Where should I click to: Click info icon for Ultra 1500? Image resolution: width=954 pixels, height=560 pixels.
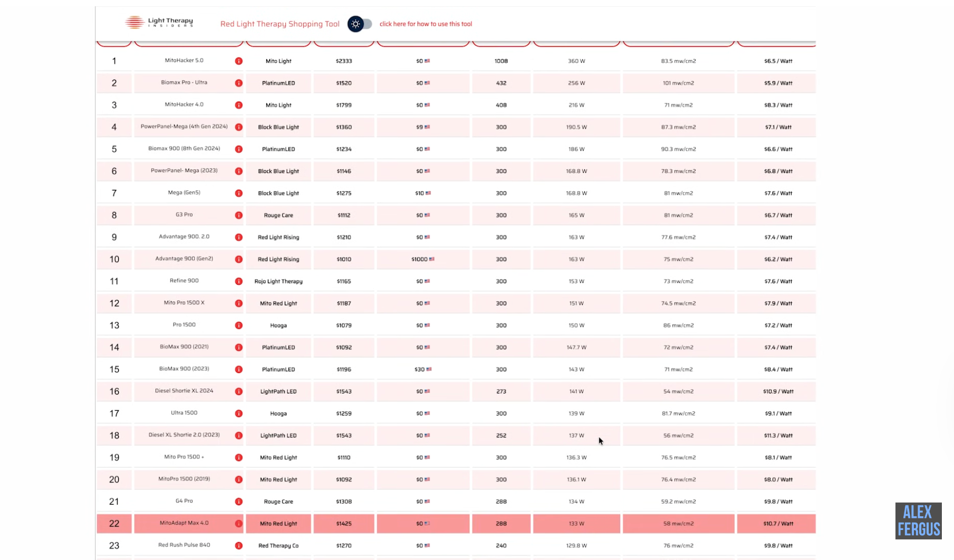point(239,413)
